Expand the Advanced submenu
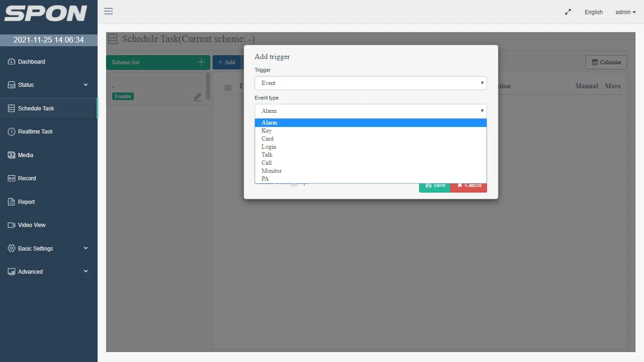 (86, 271)
